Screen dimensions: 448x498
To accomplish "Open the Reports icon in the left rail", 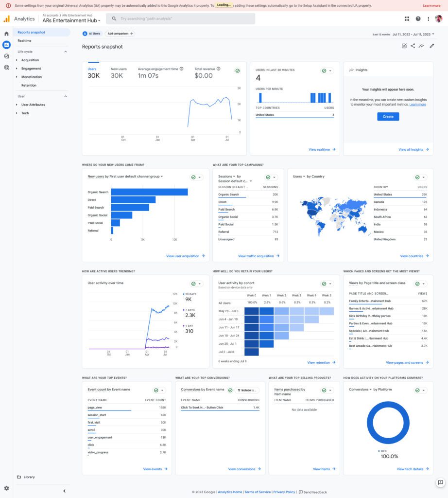I will click(x=6, y=45).
